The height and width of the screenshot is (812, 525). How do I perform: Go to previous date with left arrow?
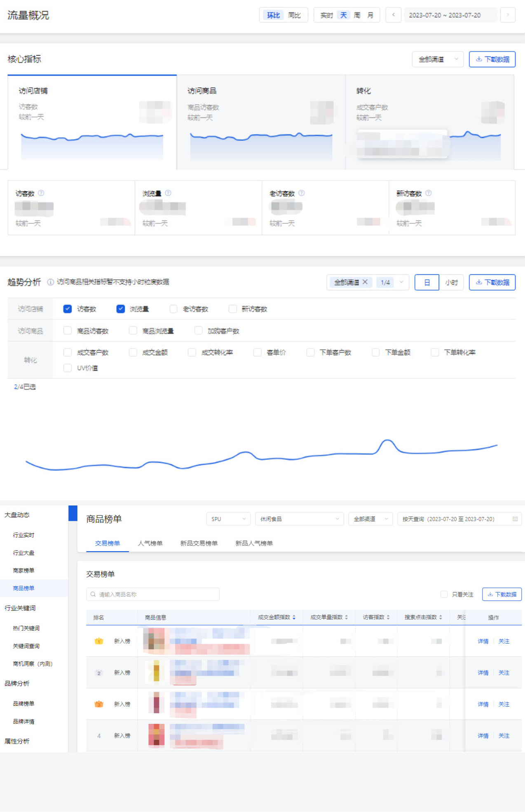[394, 15]
